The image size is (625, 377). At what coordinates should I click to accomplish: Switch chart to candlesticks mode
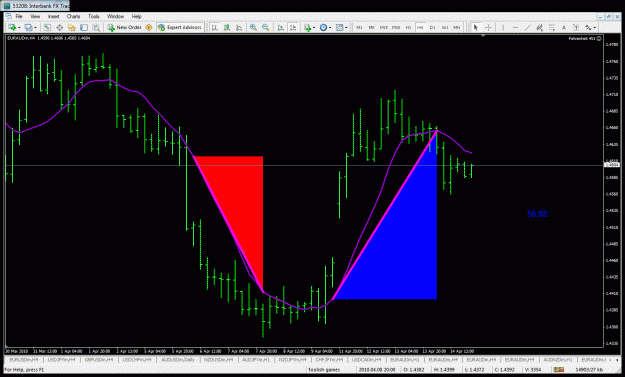pyautogui.click(x=227, y=27)
